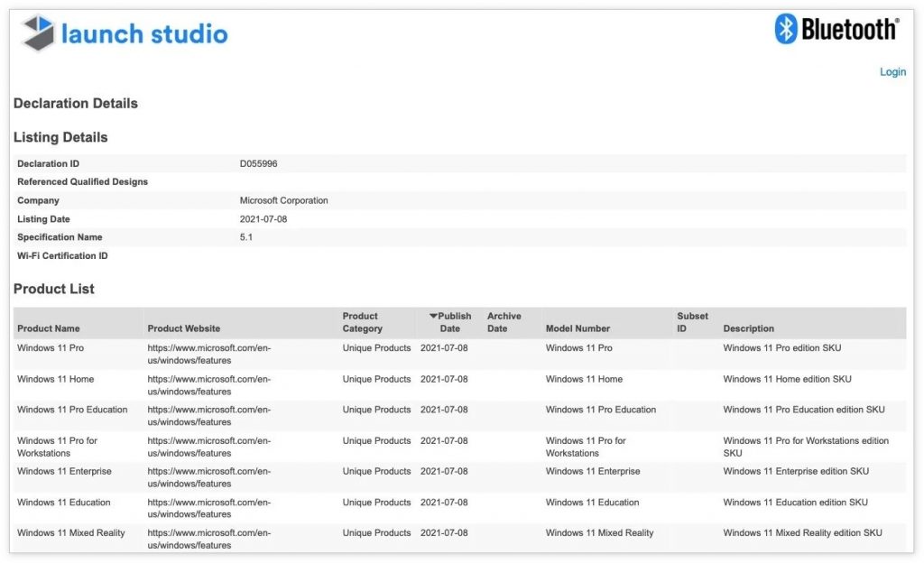924x563 pixels.
Task: Open the Windows 11 Education website link
Action: tap(209, 508)
